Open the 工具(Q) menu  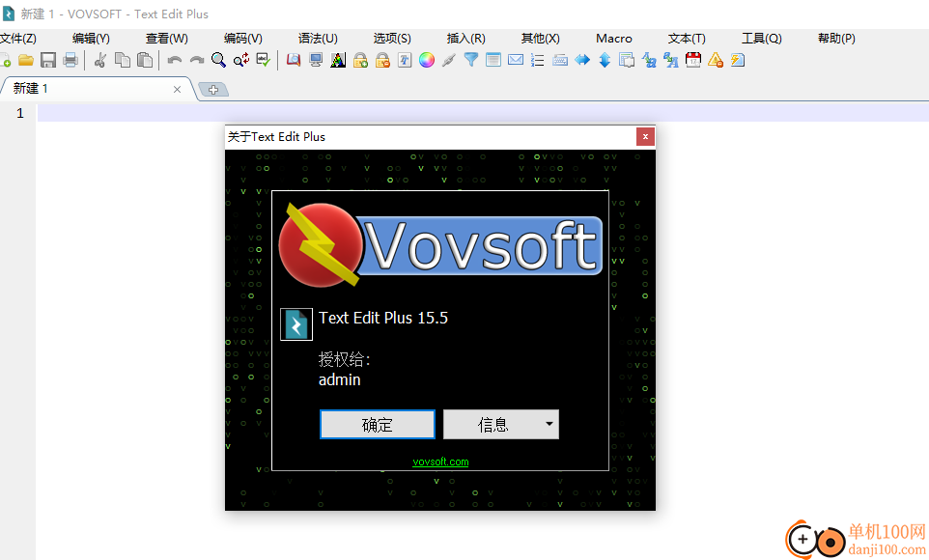761,39
